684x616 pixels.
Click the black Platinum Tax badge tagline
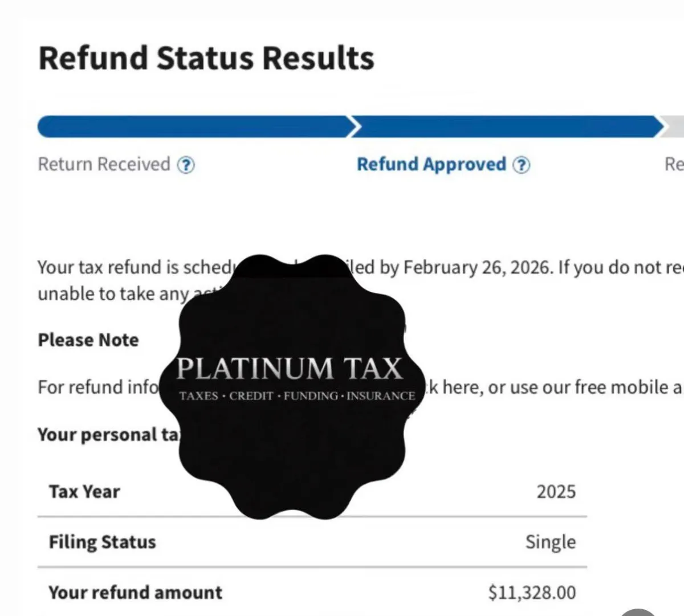tap(297, 396)
